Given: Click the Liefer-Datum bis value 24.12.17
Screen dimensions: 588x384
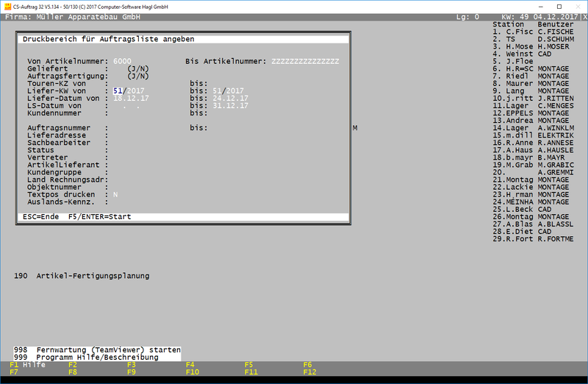Looking at the screenshot, I should click(230, 98).
